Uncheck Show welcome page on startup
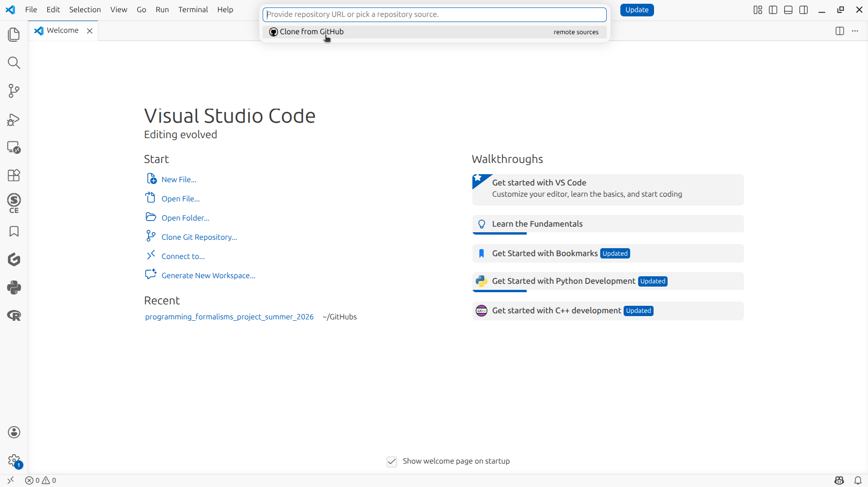Image resolution: width=868 pixels, height=487 pixels. (392, 462)
